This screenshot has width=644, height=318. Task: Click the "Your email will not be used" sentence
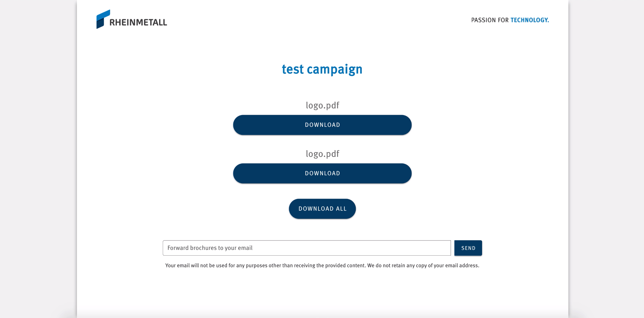265,266
